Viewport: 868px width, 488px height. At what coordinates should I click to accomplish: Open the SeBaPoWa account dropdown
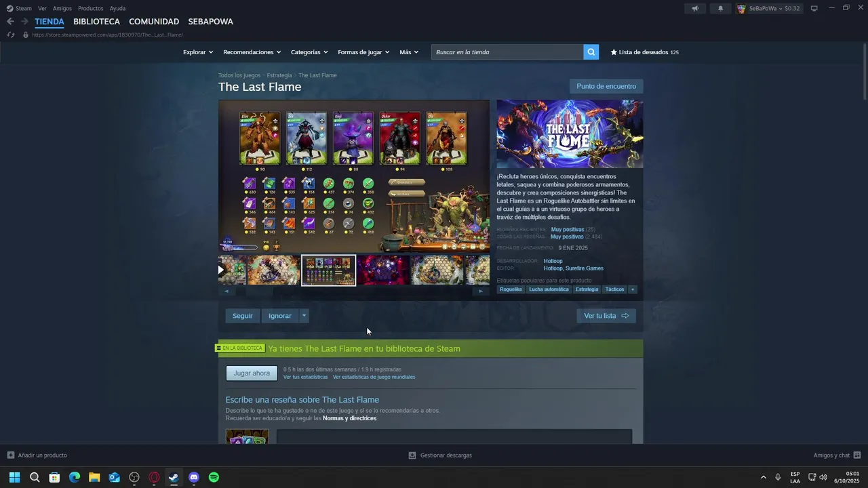(x=768, y=8)
